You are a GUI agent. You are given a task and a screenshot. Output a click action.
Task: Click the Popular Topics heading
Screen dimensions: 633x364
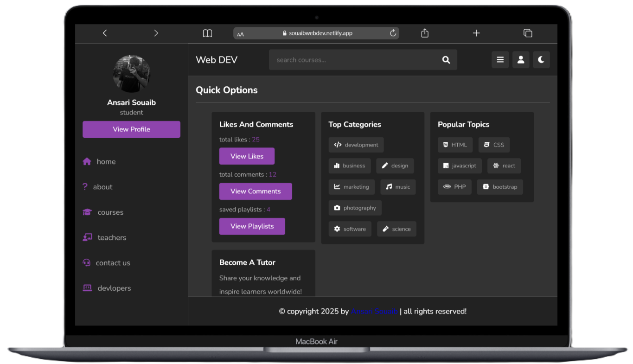click(463, 124)
